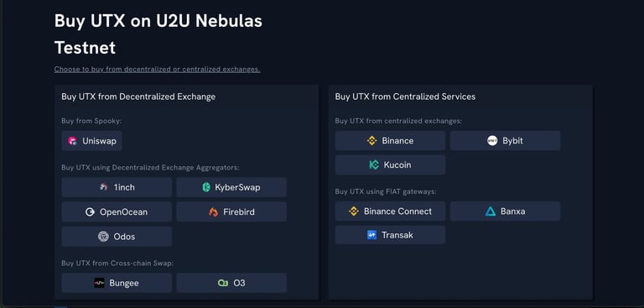This screenshot has height=308, width=644.
Task: Choose Bybit centralized exchange
Action: [505, 141]
